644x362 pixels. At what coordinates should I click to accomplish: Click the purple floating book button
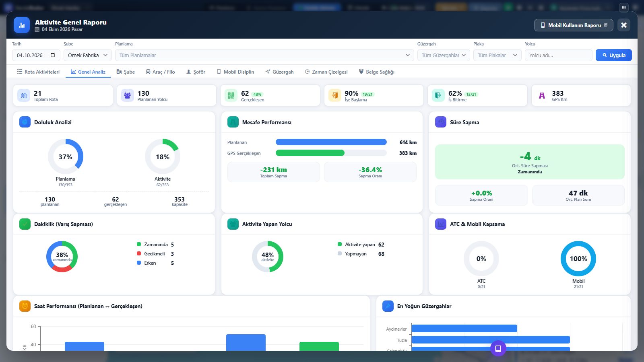pos(498,348)
